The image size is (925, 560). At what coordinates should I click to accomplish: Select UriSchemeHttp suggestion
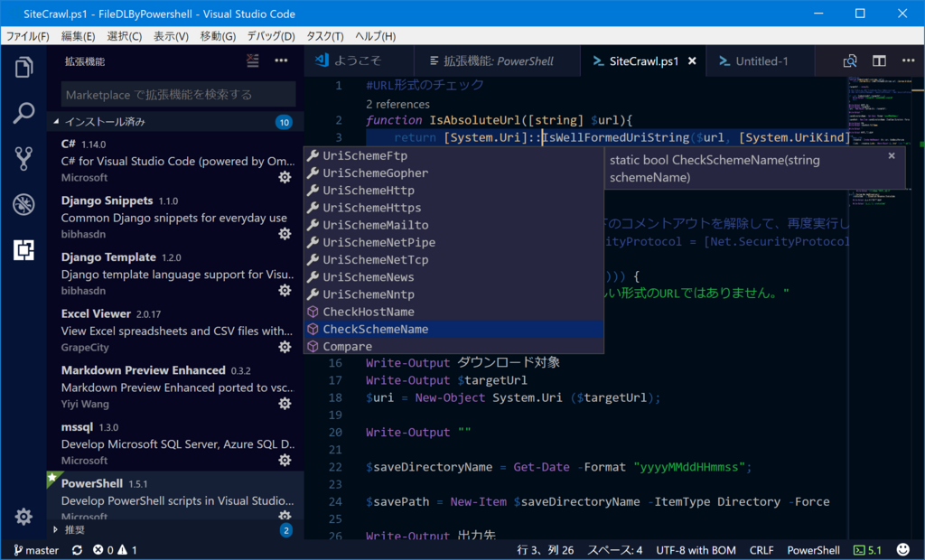click(453, 190)
